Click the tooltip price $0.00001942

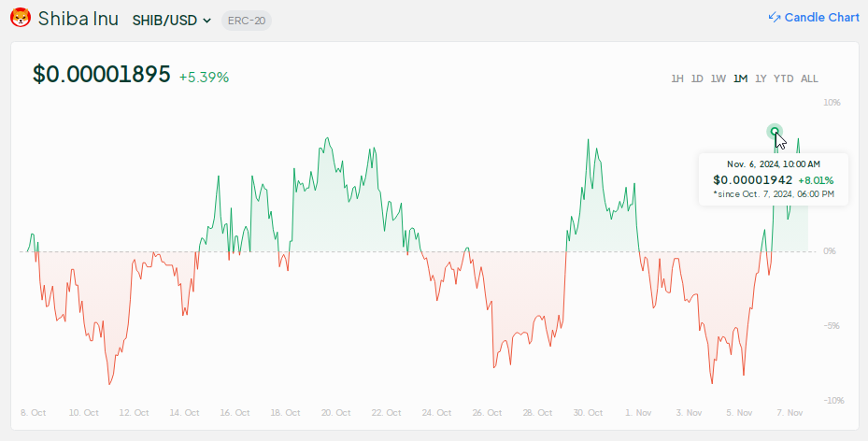coord(752,179)
